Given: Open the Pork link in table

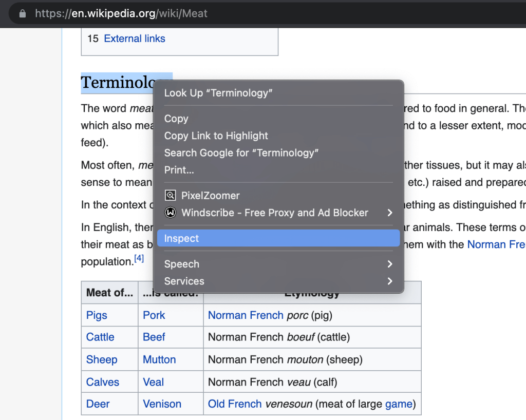Looking at the screenshot, I should tap(154, 315).
